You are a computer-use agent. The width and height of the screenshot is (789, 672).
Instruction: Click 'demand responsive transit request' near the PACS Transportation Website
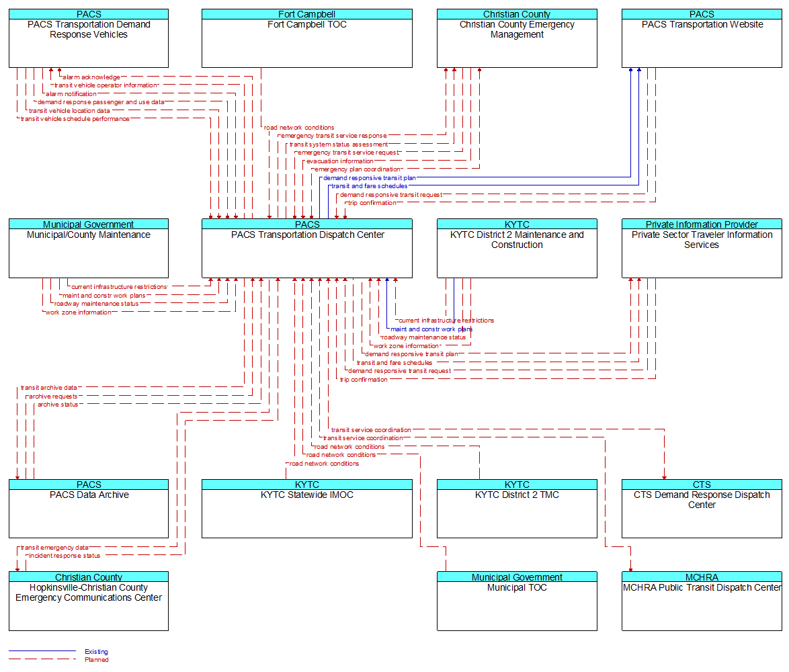pyautogui.click(x=391, y=195)
